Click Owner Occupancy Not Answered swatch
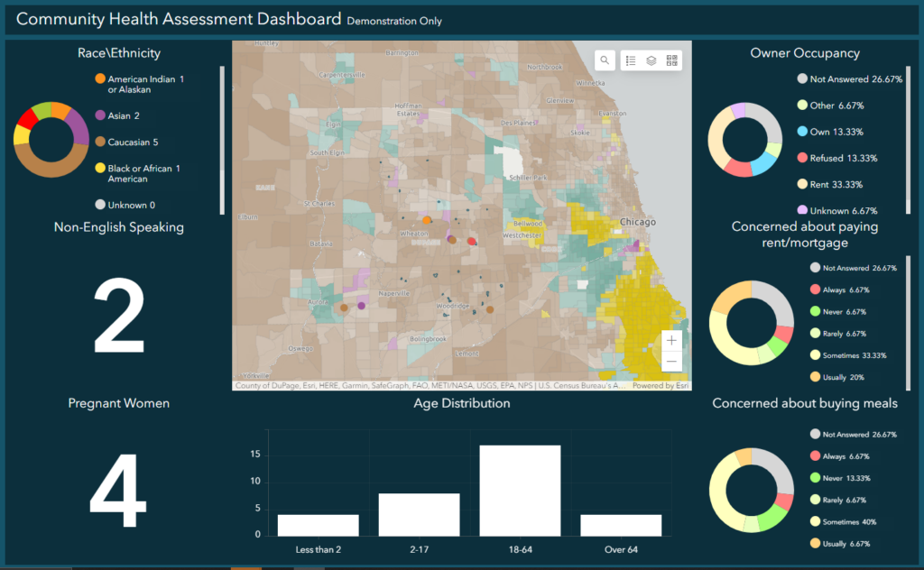 tap(802, 78)
